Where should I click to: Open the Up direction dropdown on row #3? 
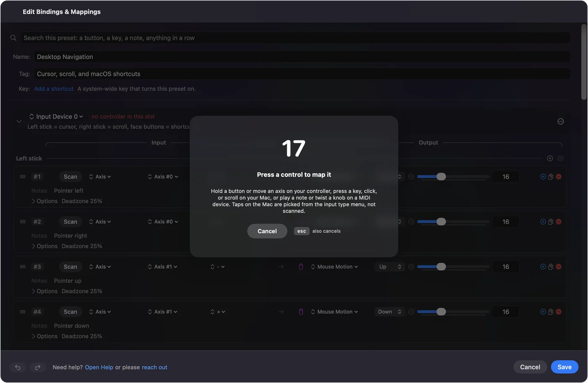[390, 267]
